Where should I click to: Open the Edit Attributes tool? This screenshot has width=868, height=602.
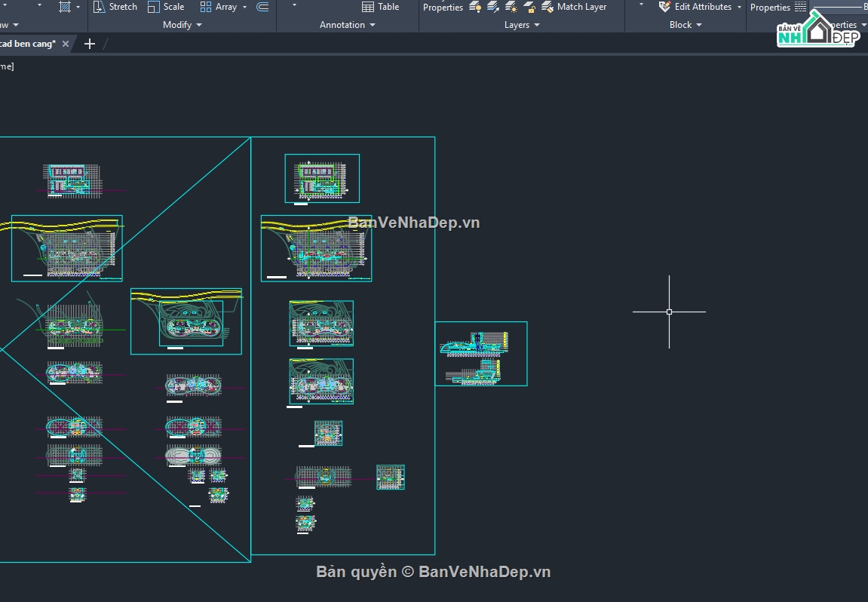click(696, 7)
